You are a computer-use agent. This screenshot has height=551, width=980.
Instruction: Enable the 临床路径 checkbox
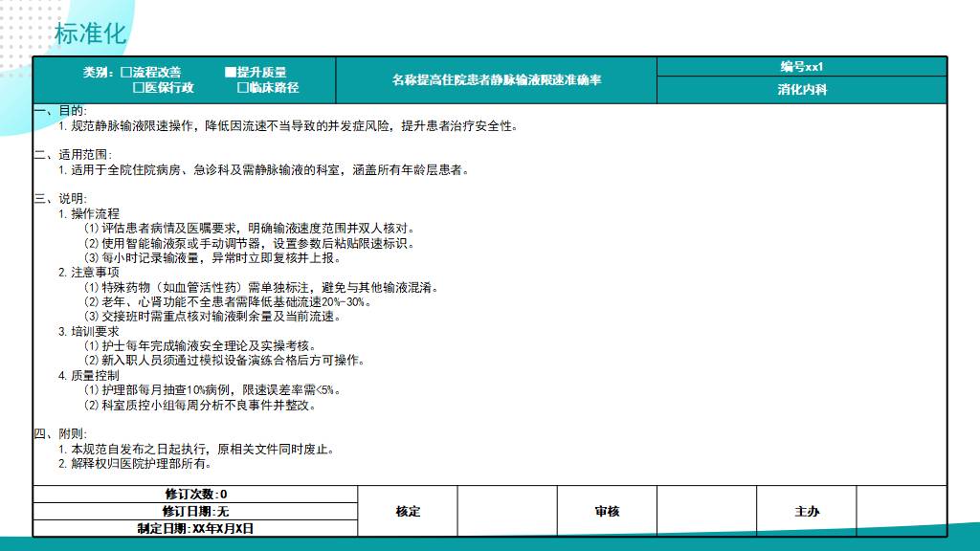[242, 88]
